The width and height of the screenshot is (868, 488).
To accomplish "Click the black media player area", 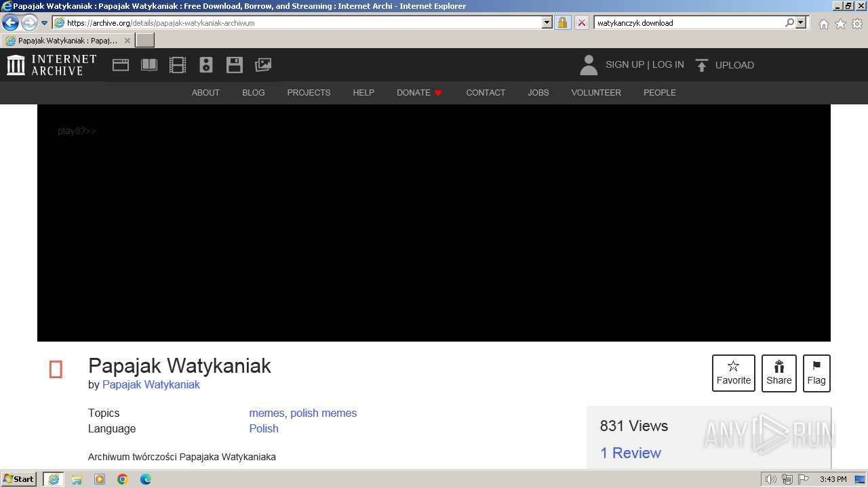I will 434,223.
